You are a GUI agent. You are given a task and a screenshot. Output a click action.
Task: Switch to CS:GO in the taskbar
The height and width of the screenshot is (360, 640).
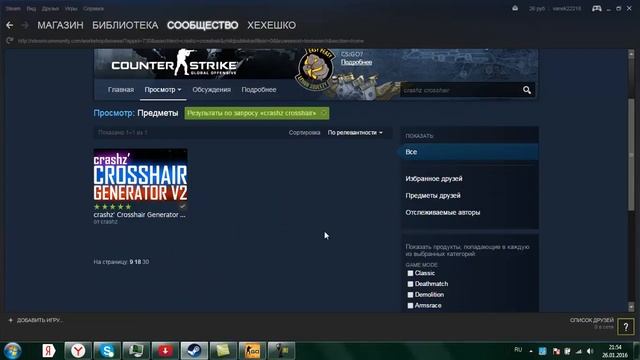point(252,351)
